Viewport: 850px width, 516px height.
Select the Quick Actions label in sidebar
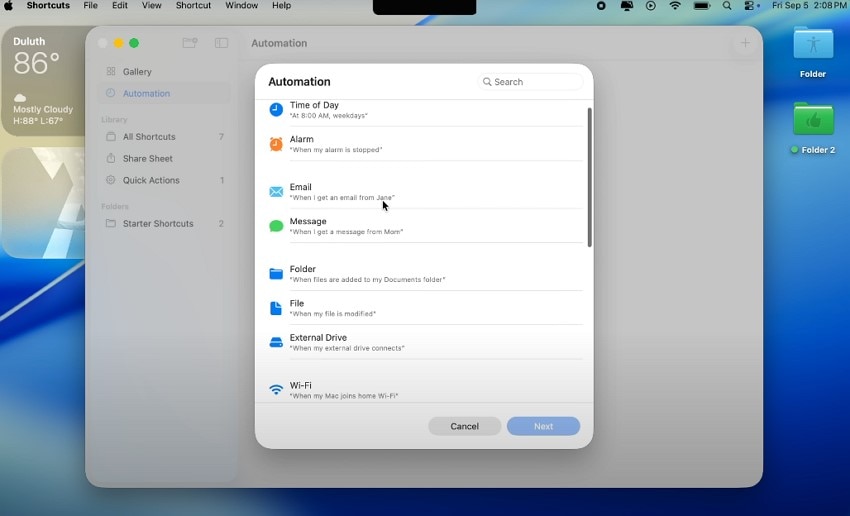(x=151, y=180)
